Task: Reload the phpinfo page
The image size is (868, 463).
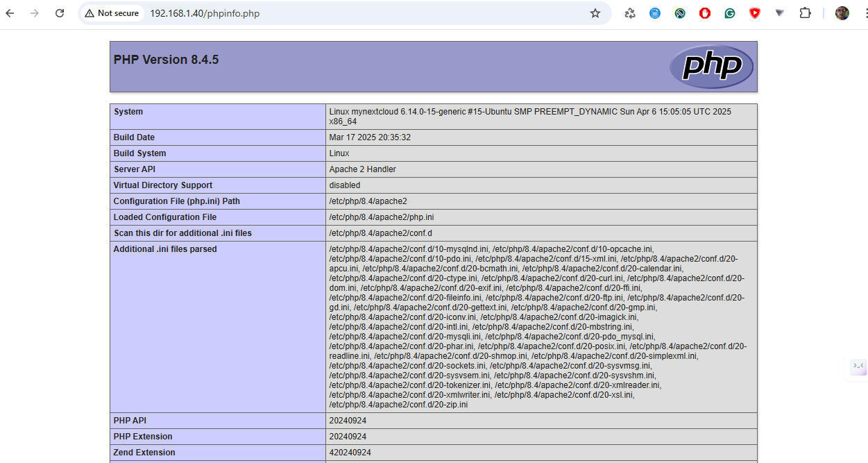Action: click(x=60, y=13)
